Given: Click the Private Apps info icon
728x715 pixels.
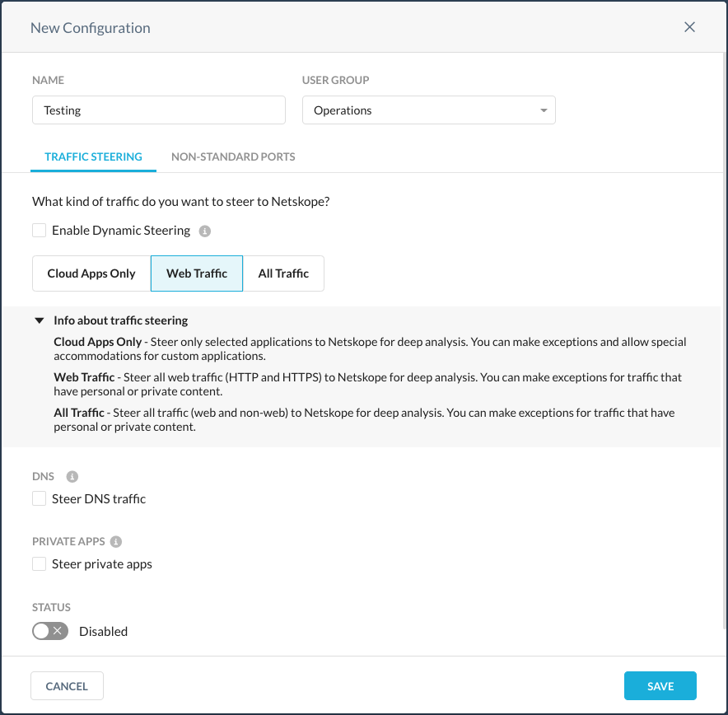Looking at the screenshot, I should (x=116, y=542).
